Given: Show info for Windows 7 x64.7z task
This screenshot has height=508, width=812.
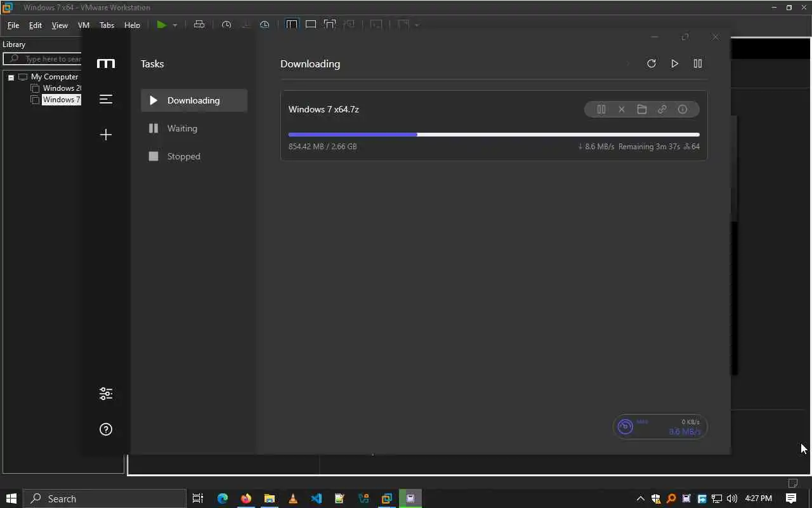Looking at the screenshot, I should (683, 109).
